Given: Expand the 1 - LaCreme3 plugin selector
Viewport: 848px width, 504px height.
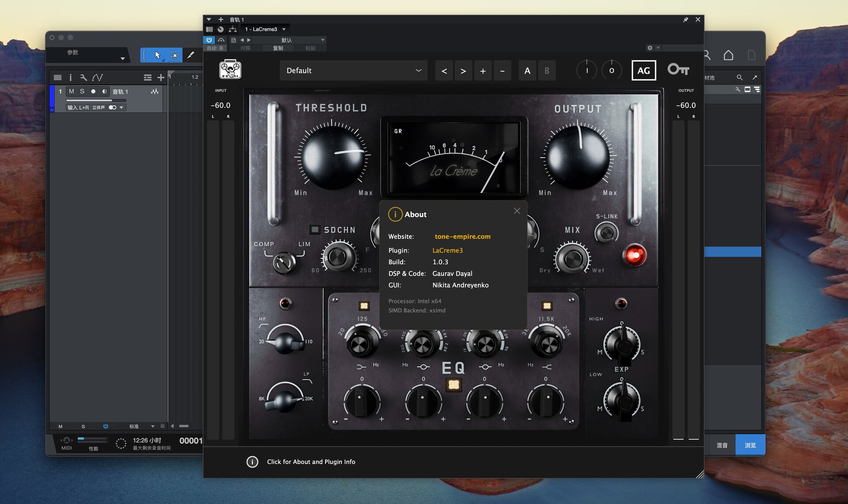Looking at the screenshot, I should [x=265, y=29].
